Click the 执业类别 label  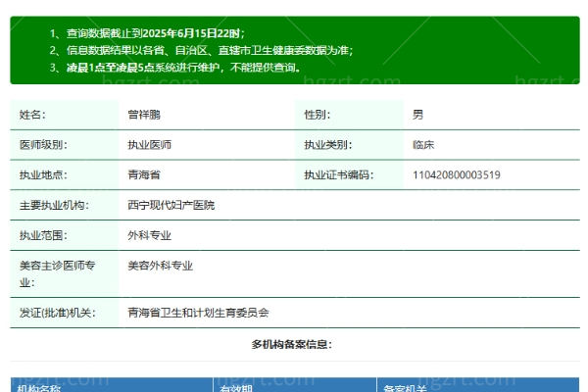[x=328, y=145]
